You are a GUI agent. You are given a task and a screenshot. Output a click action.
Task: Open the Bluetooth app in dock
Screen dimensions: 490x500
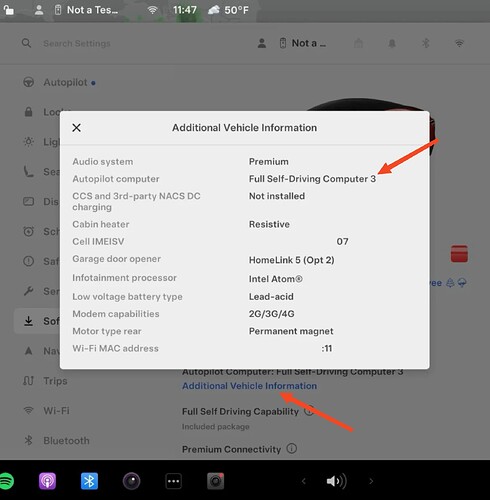pyautogui.click(x=89, y=481)
